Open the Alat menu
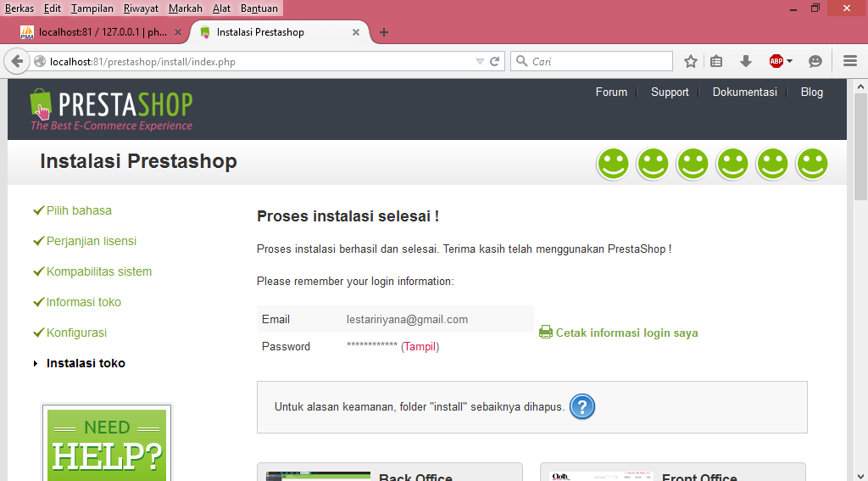 pos(221,8)
